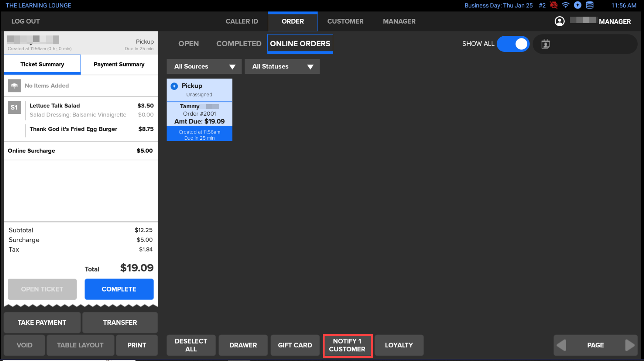Click the database sync icon
Image resolution: width=644 pixels, height=361 pixels.
pos(590,5)
